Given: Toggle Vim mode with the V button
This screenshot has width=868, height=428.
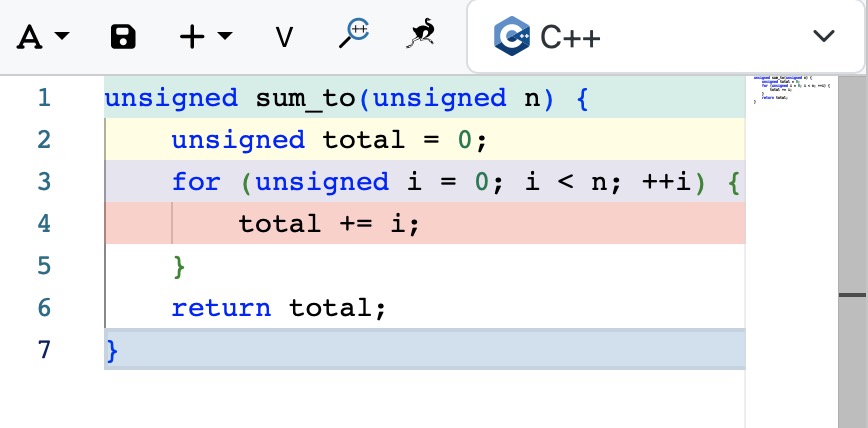Looking at the screenshot, I should pos(284,37).
